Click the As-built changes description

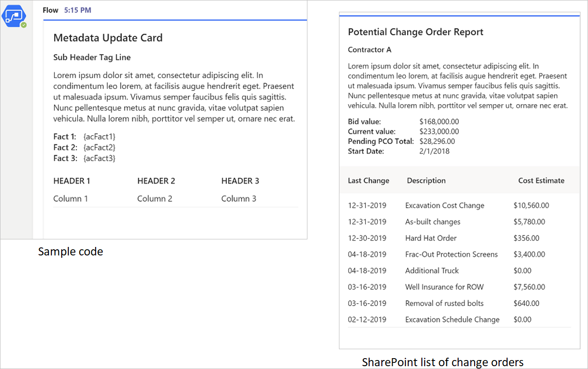click(433, 222)
